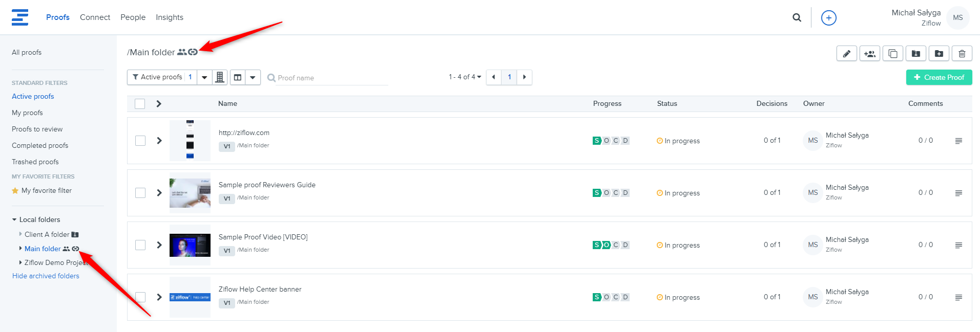This screenshot has height=332, width=980.
Task: Click the Proof name search field
Action: tap(331, 78)
